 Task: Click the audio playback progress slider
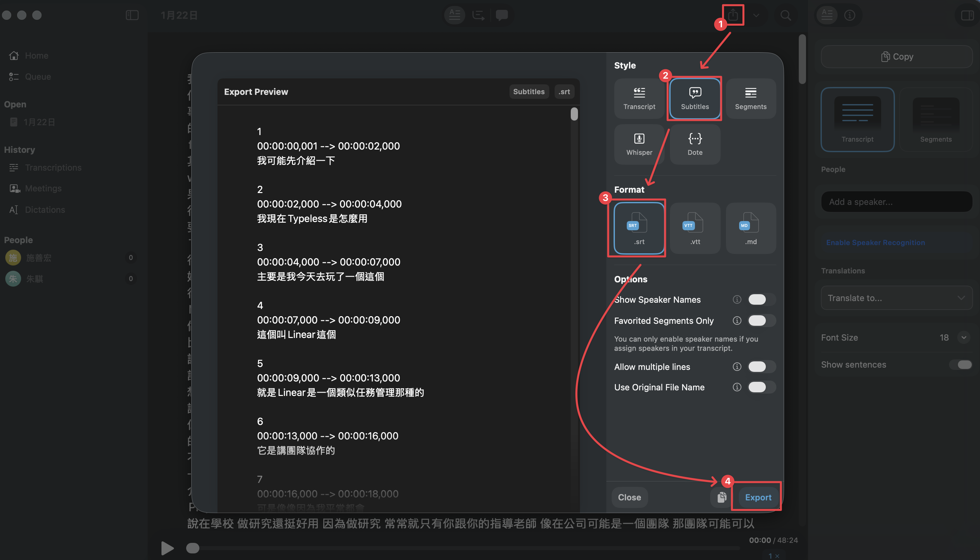(x=462, y=548)
